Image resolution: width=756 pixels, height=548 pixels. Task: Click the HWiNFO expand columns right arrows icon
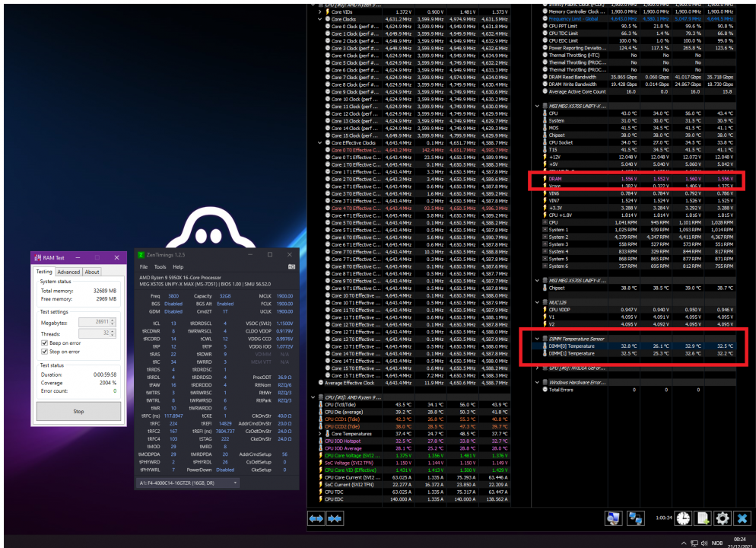[x=335, y=518]
